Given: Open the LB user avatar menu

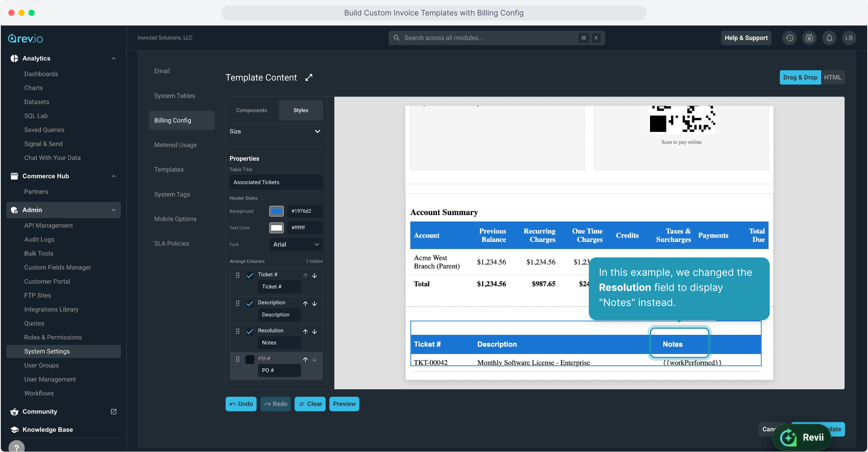Looking at the screenshot, I should (849, 38).
